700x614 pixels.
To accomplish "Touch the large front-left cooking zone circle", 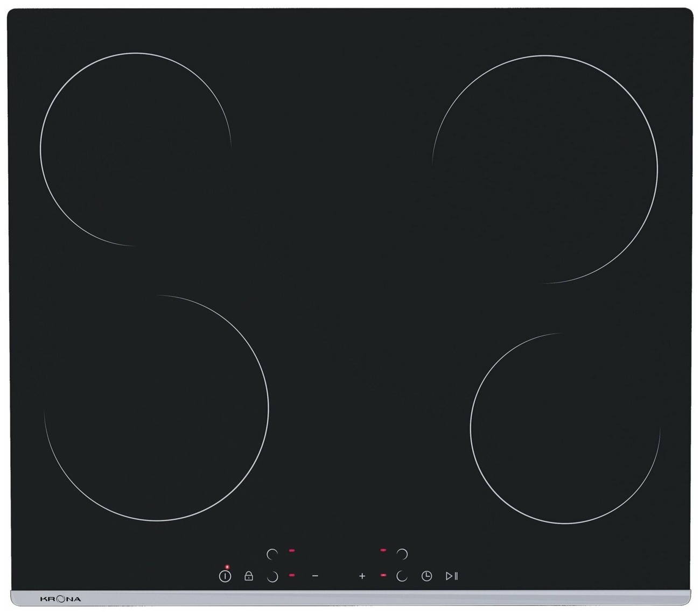I will 156,408.
